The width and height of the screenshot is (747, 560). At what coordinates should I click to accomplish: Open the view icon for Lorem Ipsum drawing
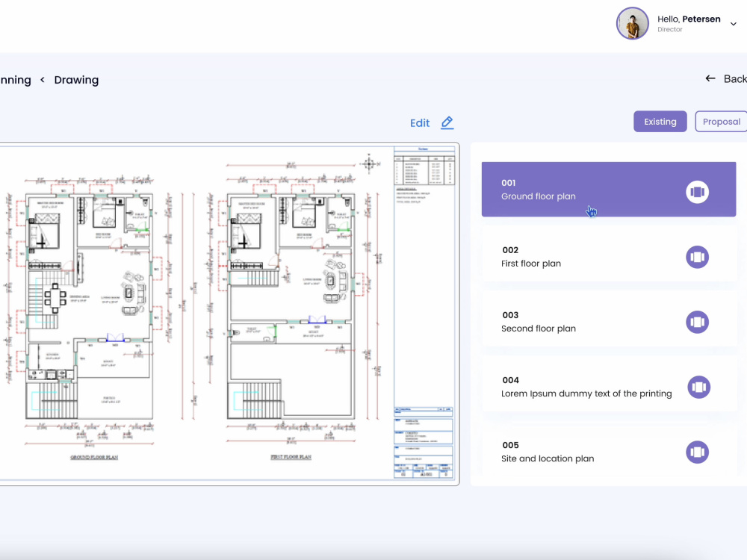[699, 387]
